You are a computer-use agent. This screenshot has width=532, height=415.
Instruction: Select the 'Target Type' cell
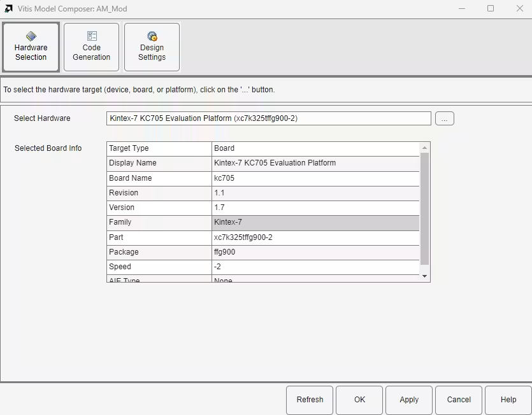(159, 148)
